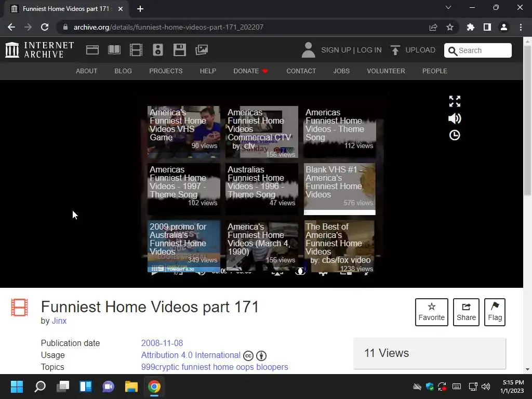Viewport: 532px width, 399px height.
Task: Click the ABOUT menu item
Action: (87, 71)
